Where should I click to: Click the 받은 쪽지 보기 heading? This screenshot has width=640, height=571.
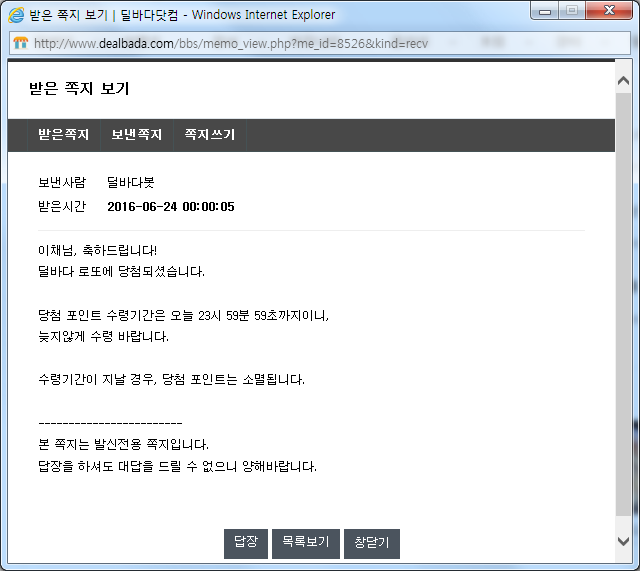(79, 89)
